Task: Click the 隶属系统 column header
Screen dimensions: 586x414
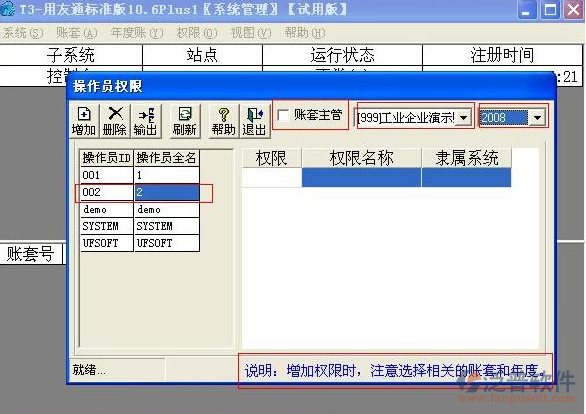Action: pos(466,158)
